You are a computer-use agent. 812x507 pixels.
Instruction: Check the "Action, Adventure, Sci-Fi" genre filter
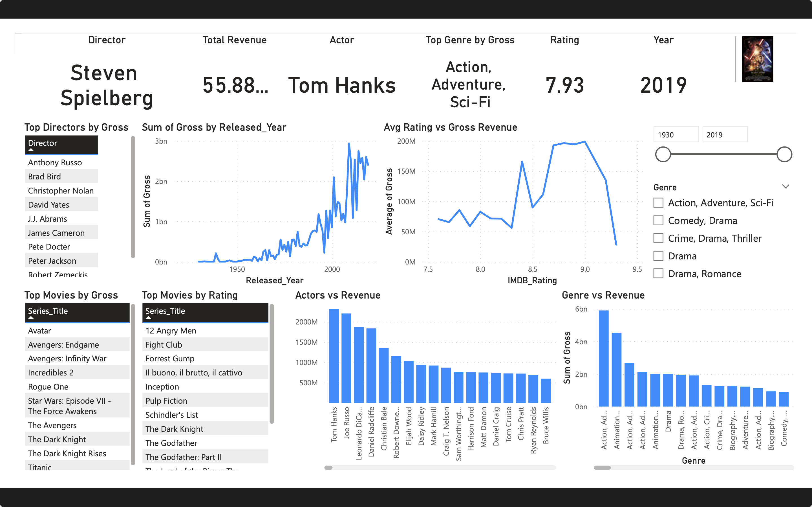[x=658, y=203]
